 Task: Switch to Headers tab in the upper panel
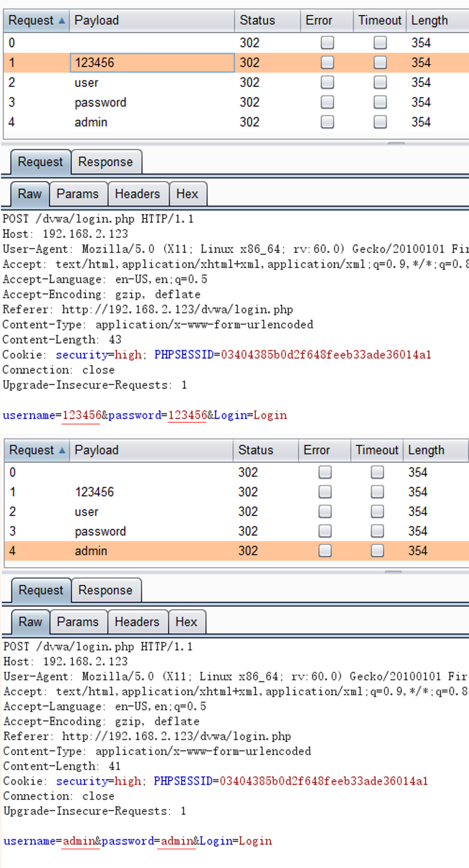tap(137, 194)
